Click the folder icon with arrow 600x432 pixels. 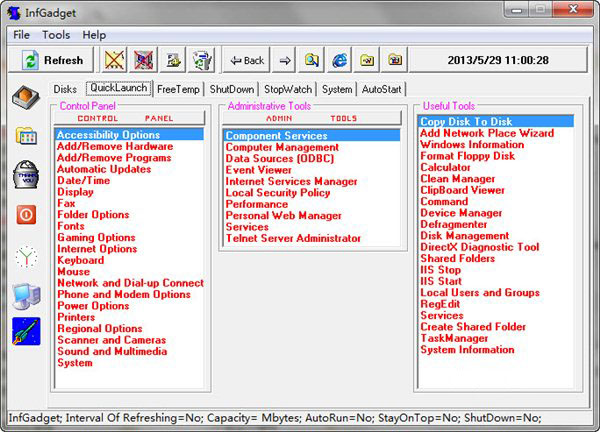(x=367, y=60)
